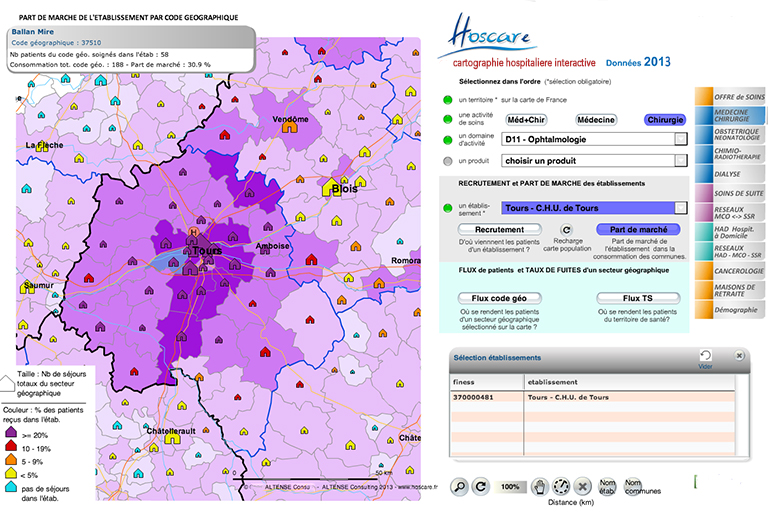This screenshot has height=512, width=768.
Task: Click the X clear icon in the map toolbar
Action: [x=583, y=486]
